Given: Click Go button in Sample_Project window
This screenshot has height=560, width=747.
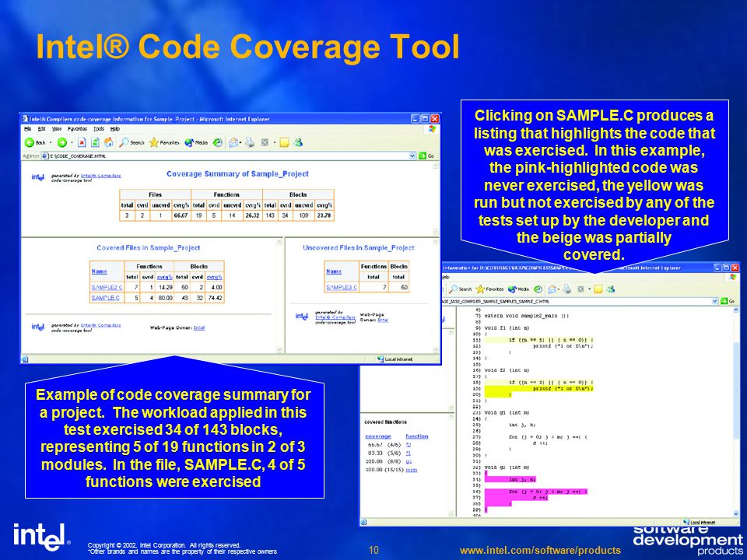Looking at the screenshot, I should [x=426, y=156].
